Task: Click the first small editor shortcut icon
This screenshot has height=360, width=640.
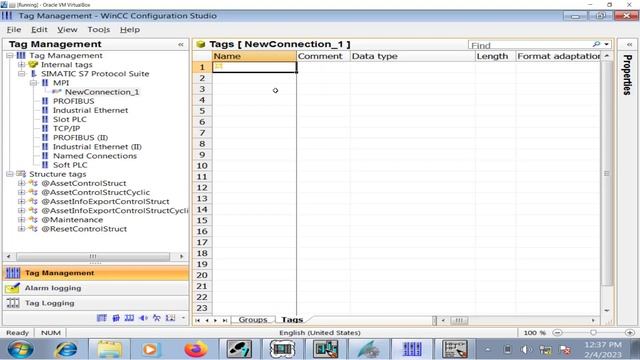Action: tap(102, 318)
